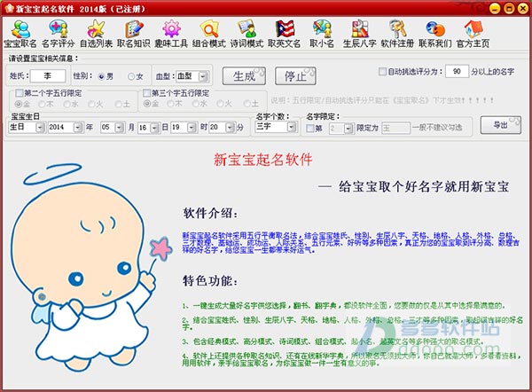This screenshot has width=532, height=392.
Task: Select the 男 gender radio button
Action: coord(101,76)
